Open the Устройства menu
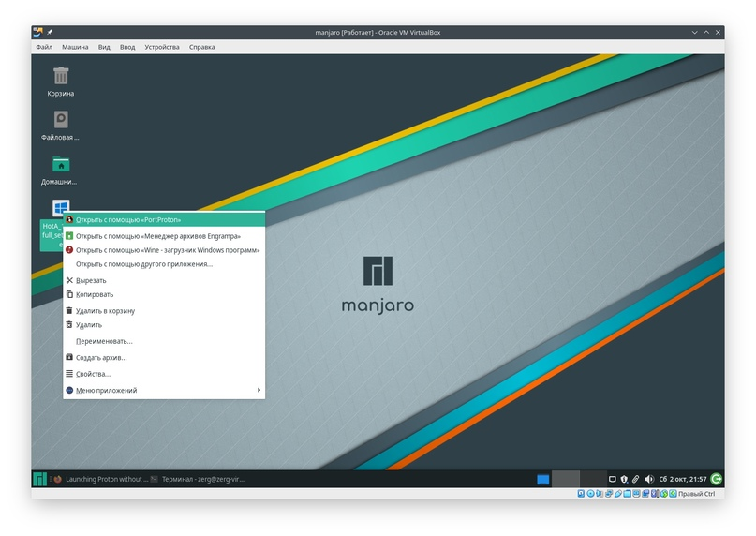 162,47
